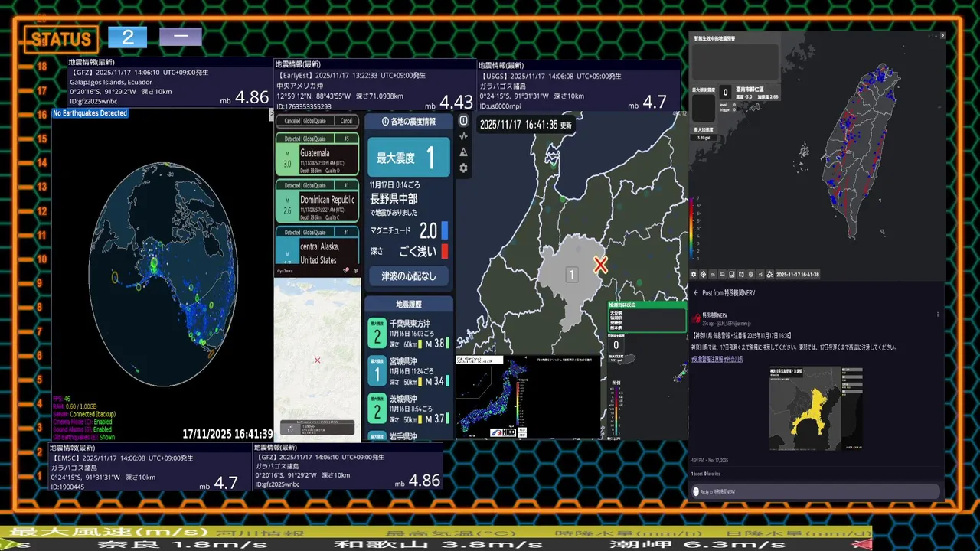The height and width of the screenshot is (551, 980).
Task: Click the USGS ガラパゴス諸島 info panel
Action: 579,85
